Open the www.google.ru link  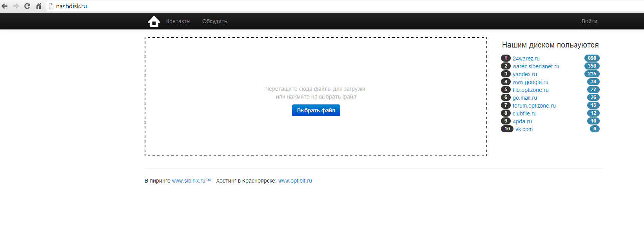530,82
